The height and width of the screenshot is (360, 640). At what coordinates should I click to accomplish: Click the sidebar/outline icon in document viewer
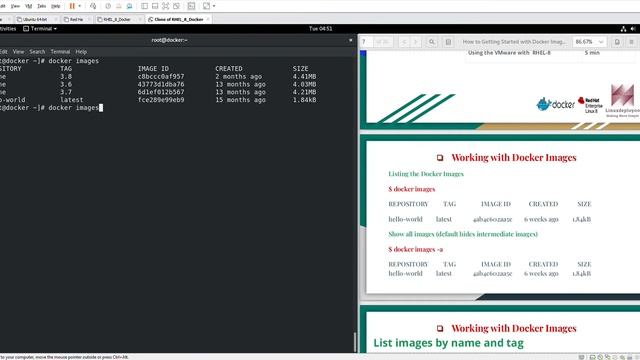point(448,42)
